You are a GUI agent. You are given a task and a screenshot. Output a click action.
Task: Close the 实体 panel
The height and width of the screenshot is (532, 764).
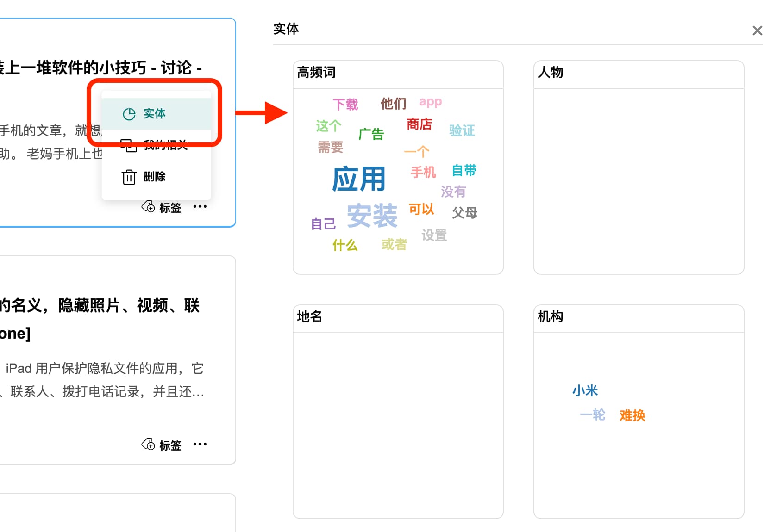tap(757, 31)
